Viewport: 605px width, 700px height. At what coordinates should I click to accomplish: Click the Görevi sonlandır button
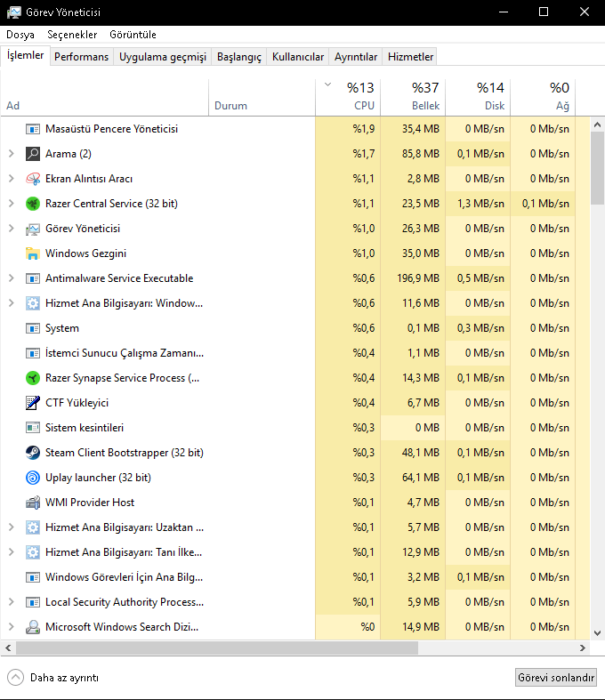[556, 678]
